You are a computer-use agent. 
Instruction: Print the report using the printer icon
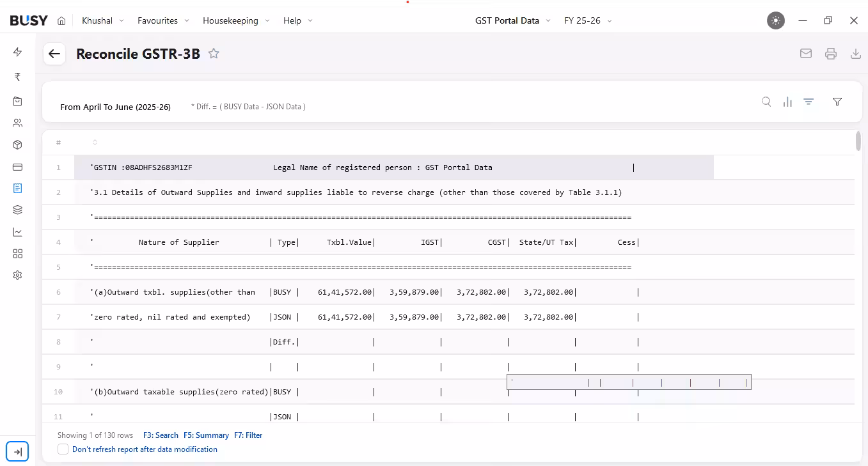point(831,54)
